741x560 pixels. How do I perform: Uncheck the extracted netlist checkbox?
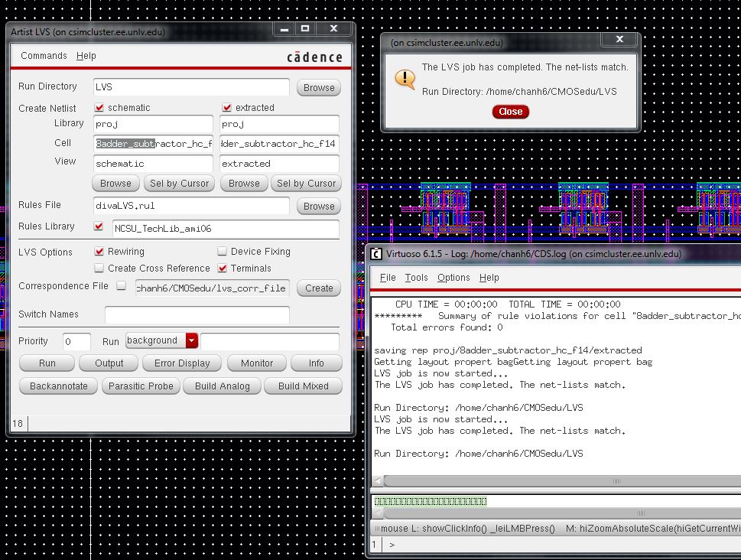pos(227,107)
